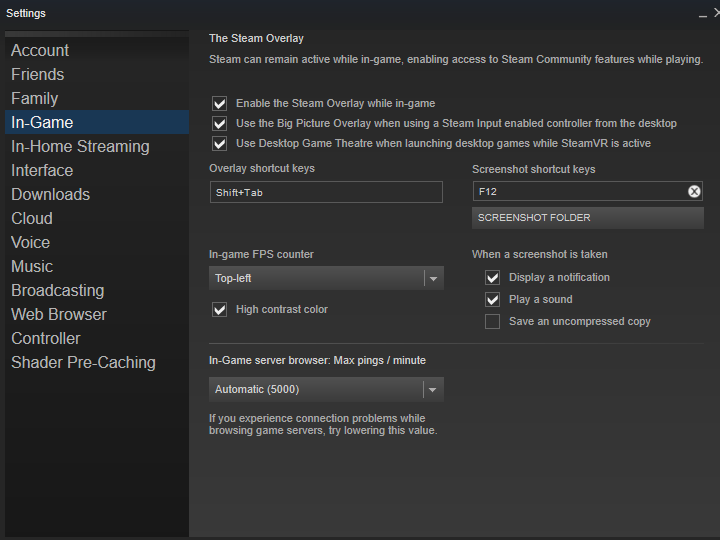Uncheck Big Picture Overlay controller option
This screenshot has height=540, width=720.
click(x=220, y=123)
